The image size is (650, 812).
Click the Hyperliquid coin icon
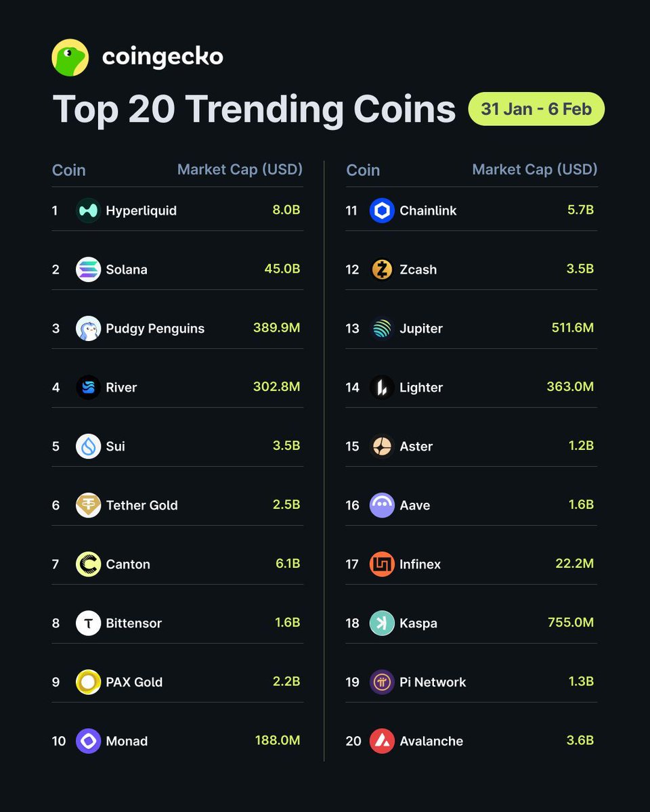click(88, 210)
